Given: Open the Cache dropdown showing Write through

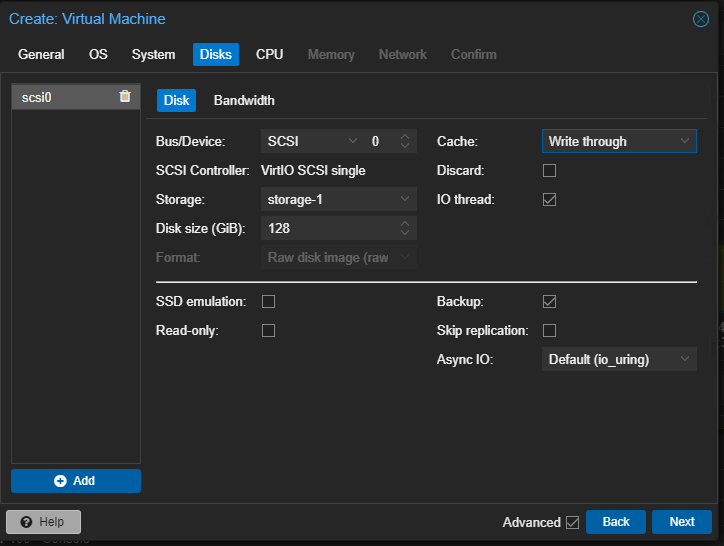Looking at the screenshot, I should (619, 141).
